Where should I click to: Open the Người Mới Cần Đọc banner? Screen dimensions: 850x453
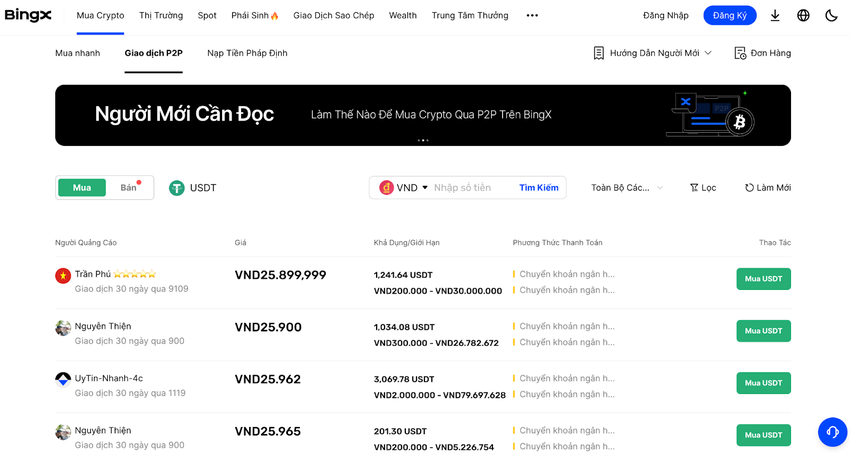(x=423, y=115)
